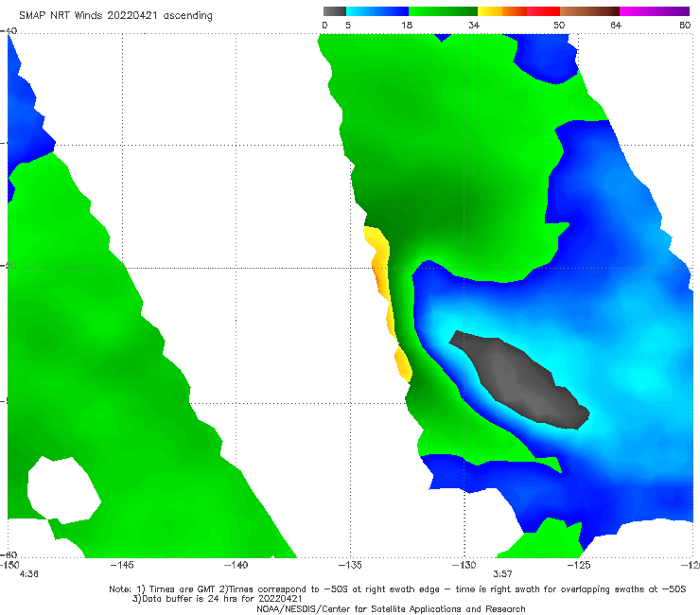700x615 pixels.
Task: Click the green 18-34 colorbar segment
Action: point(444,11)
